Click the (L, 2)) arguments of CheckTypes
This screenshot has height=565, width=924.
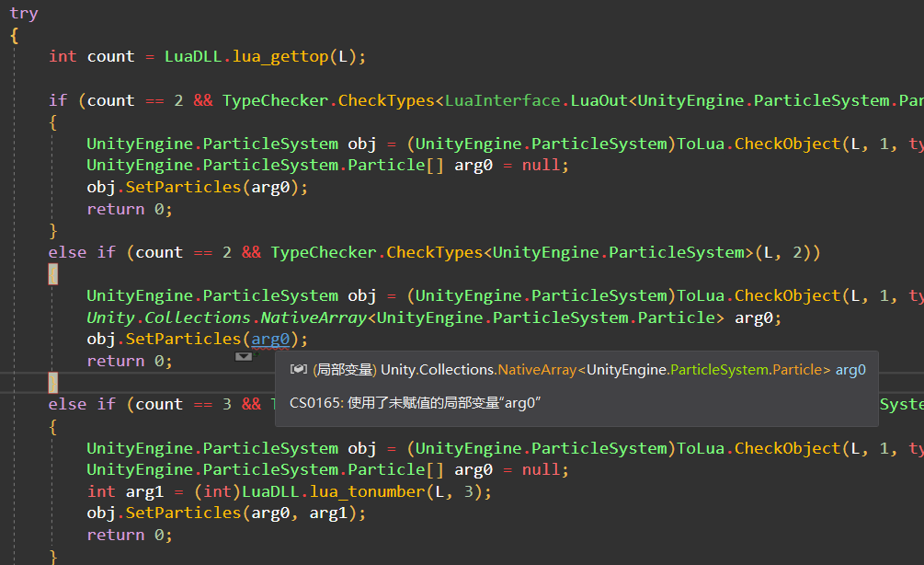click(787, 252)
